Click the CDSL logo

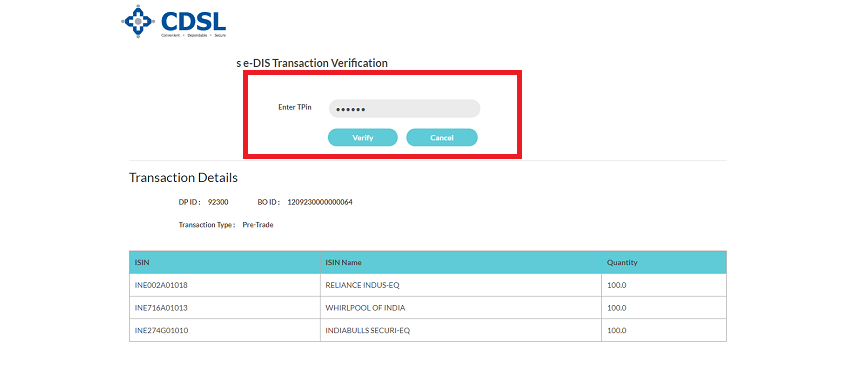[173, 22]
